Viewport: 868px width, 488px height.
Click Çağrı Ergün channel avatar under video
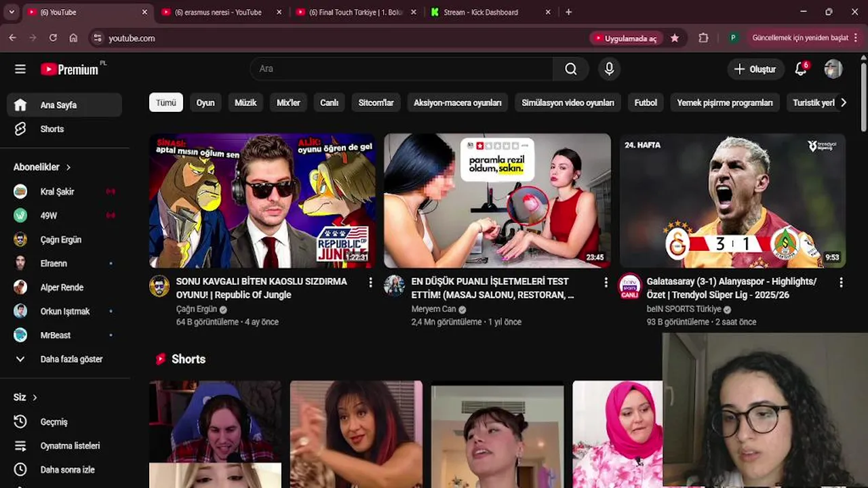(159, 286)
